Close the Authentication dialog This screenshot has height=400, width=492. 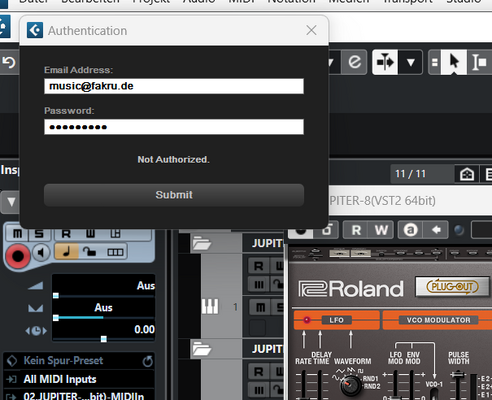[x=311, y=30]
